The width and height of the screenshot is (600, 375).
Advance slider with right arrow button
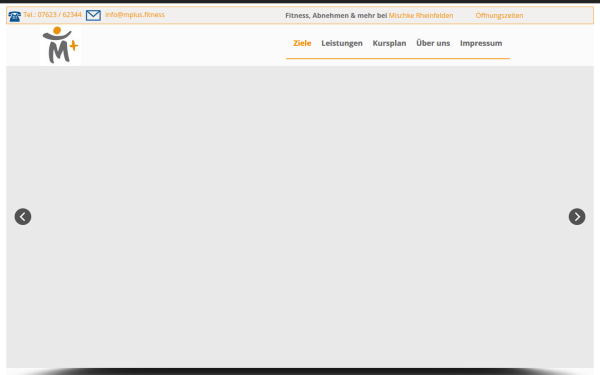pyautogui.click(x=577, y=217)
